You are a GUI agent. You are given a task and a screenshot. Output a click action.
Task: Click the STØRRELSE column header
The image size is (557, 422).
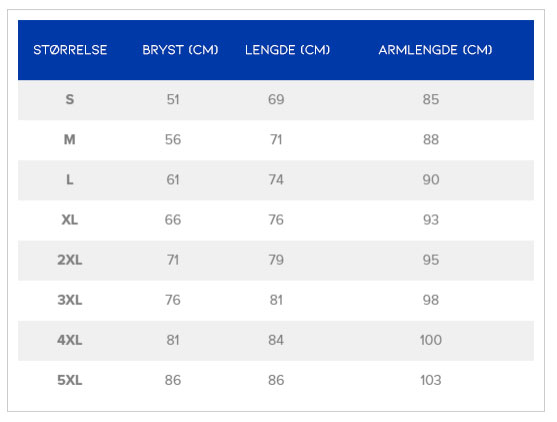coord(70,50)
